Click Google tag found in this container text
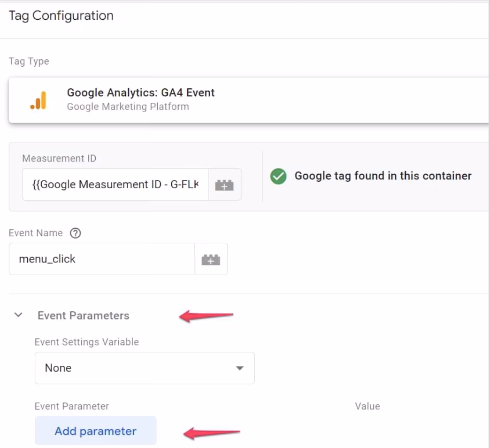The image size is (489, 448). coord(383,176)
